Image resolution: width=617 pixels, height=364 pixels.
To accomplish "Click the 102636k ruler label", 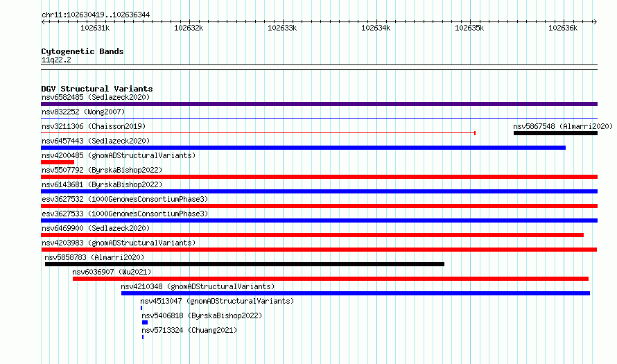I will coord(564,28).
